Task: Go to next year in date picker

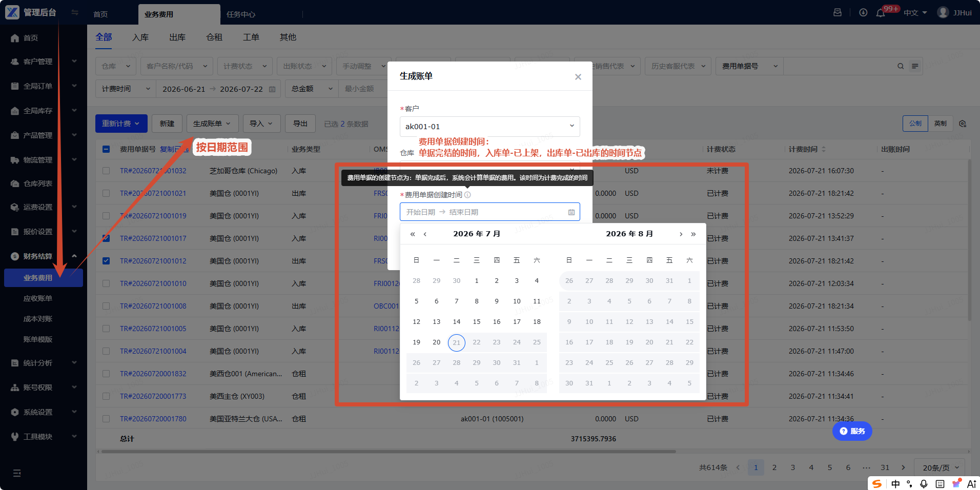Action: (x=693, y=234)
